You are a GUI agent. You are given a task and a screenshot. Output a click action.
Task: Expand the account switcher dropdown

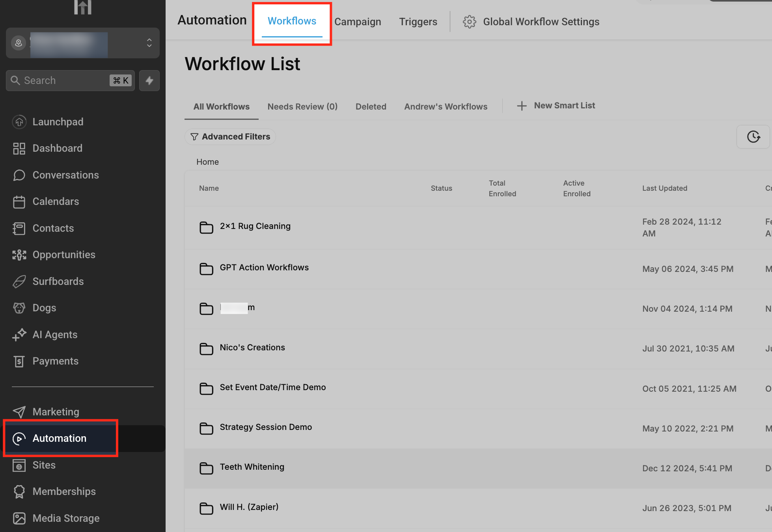coord(149,43)
